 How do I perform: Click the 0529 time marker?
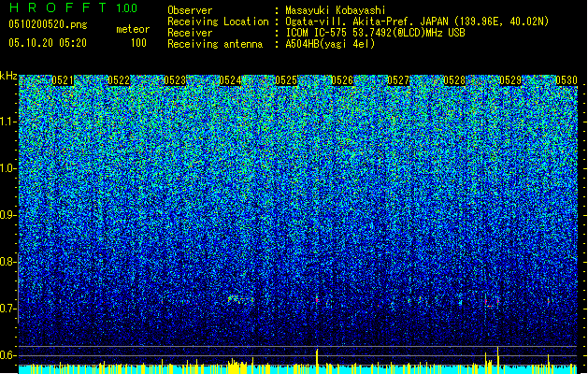point(510,80)
